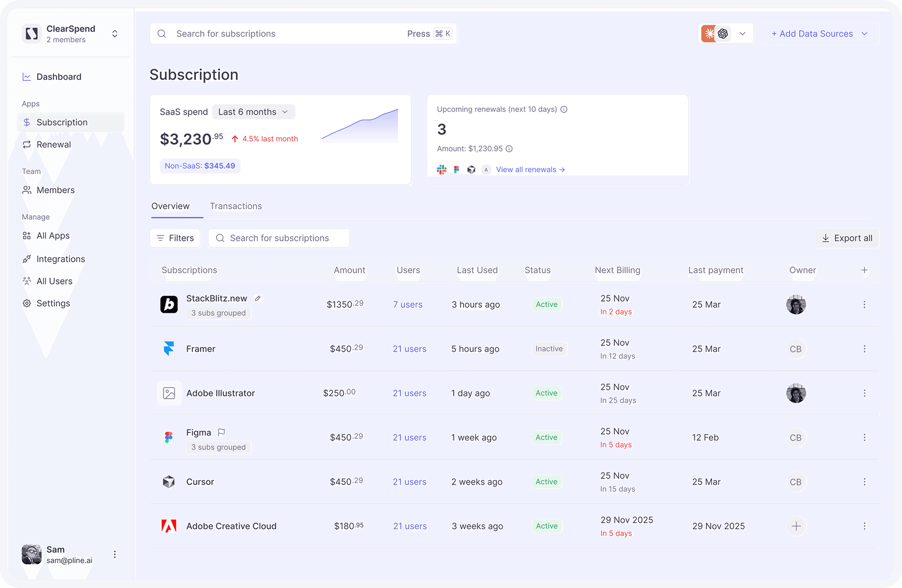
Task: Open row menu for StackBlitz.new
Action: click(864, 304)
